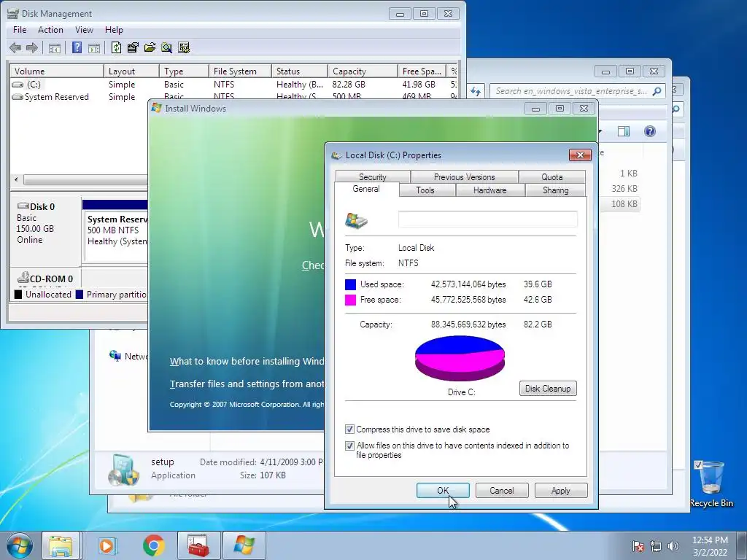This screenshot has height=560, width=747.
Task: Click the left scroll arrow in volume list
Action: click(16, 179)
